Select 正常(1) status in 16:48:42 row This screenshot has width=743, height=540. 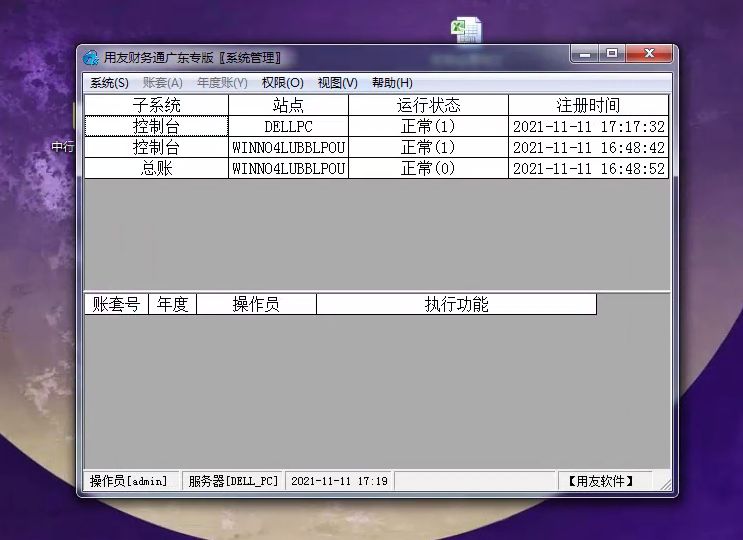click(x=428, y=147)
